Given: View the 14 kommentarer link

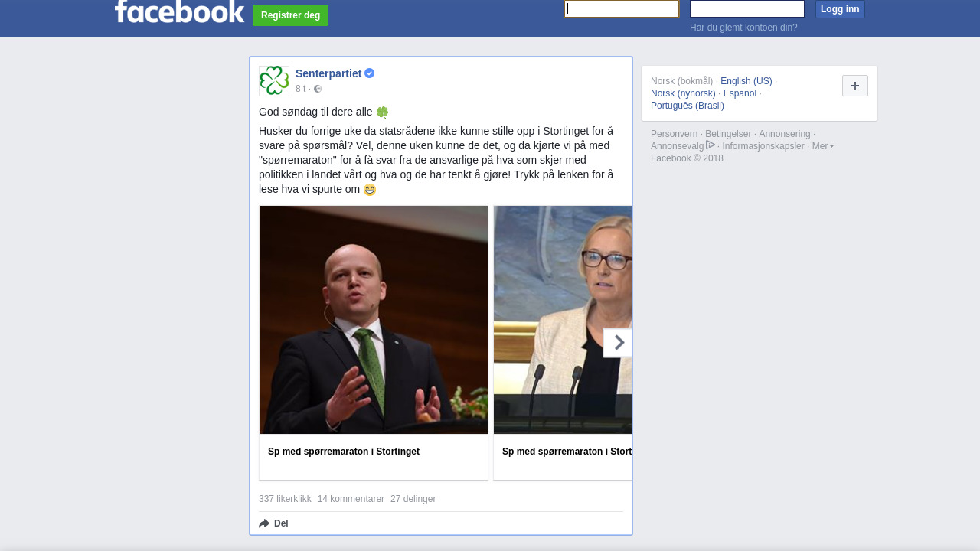Looking at the screenshot, I should (351, 499).
